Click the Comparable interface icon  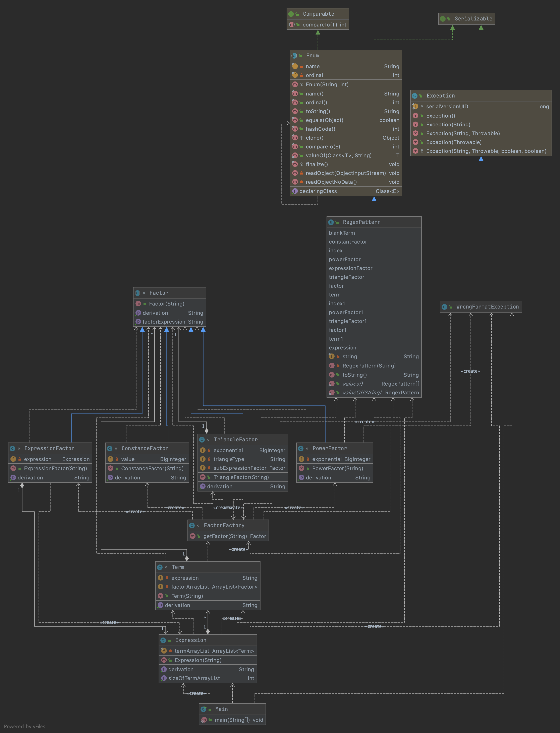point(291,14)
